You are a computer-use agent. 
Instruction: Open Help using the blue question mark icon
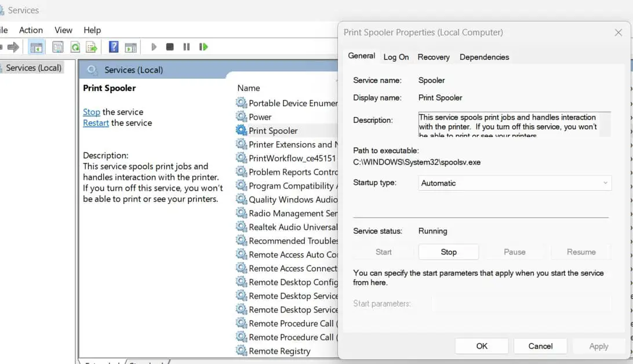click(x=114, y=47)
